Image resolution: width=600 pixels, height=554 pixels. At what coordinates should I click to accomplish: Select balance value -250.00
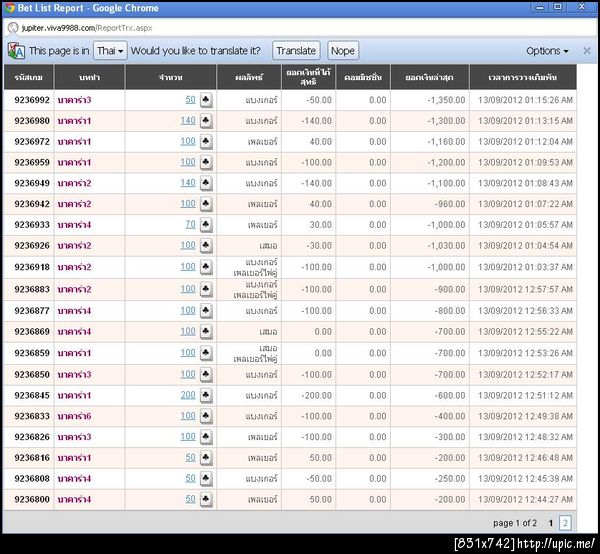point(450,479)
